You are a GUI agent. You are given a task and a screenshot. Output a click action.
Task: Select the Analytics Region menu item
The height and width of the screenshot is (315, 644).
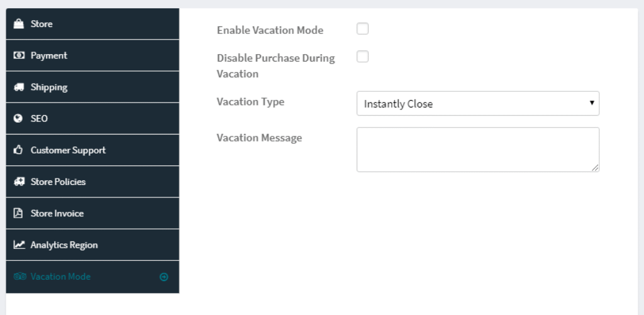[x=92, y=245]
